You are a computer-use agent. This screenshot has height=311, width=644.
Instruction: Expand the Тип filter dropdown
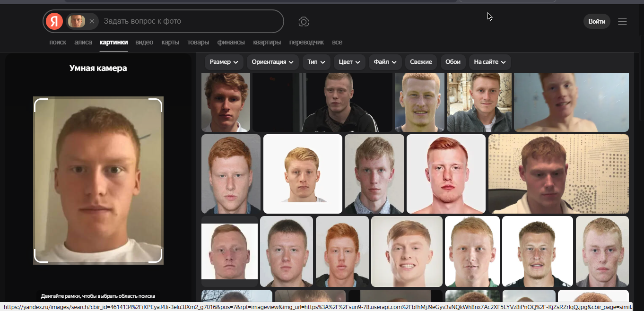(x=316, y=62)
